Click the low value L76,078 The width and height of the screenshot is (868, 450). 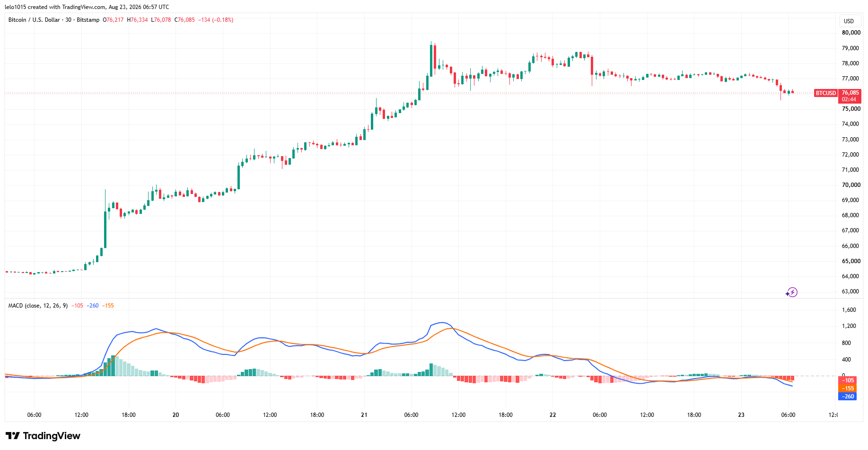click(x=161, y=20)
